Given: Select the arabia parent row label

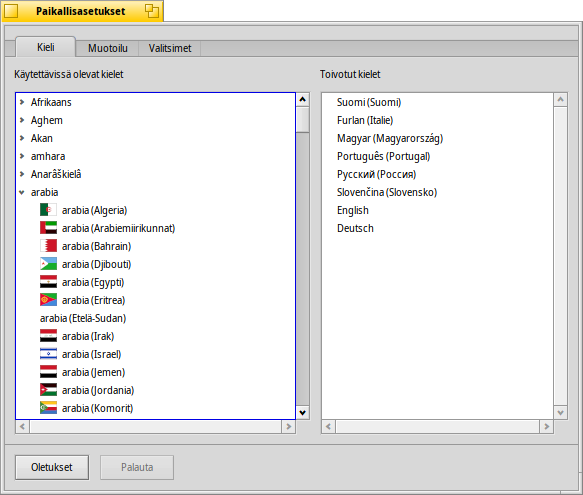Looking at the screenshot, I should 44,192.
